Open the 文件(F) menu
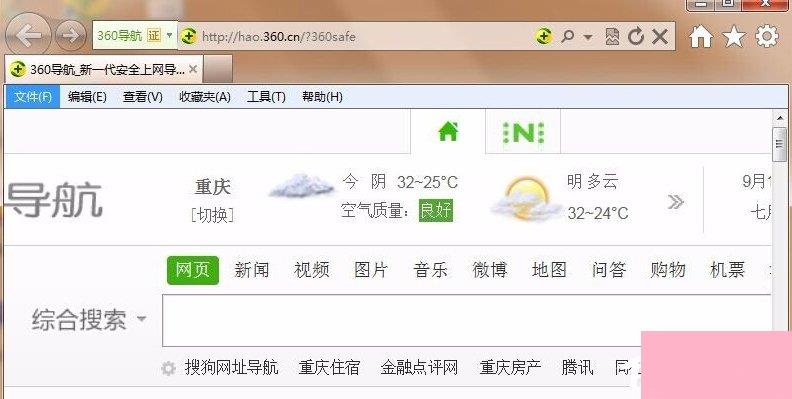 click(x=33, y=96)
